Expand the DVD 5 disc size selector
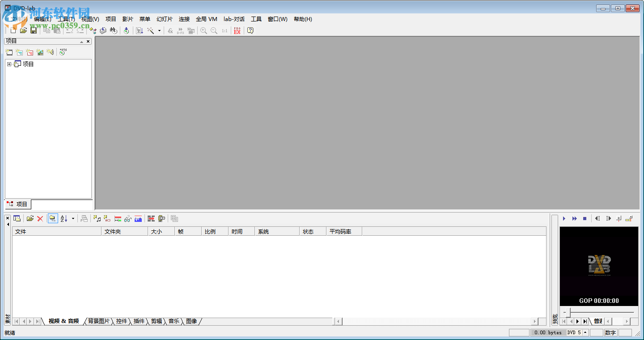 585,332
